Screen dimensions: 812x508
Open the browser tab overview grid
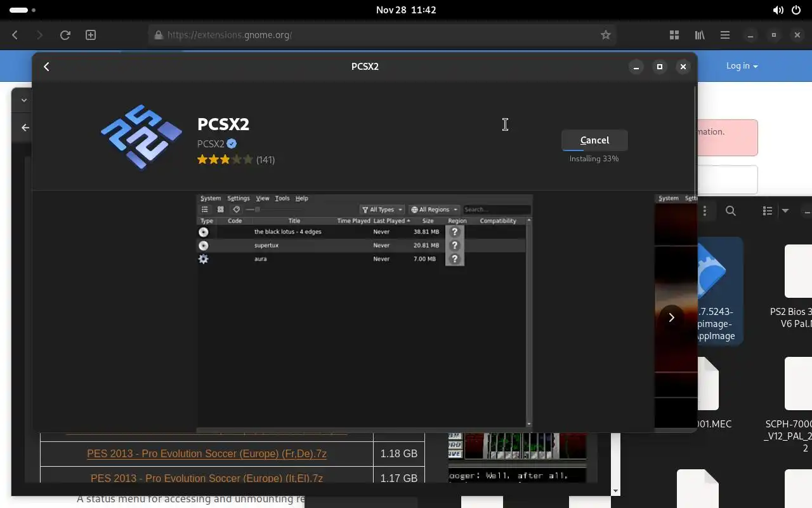674,36
